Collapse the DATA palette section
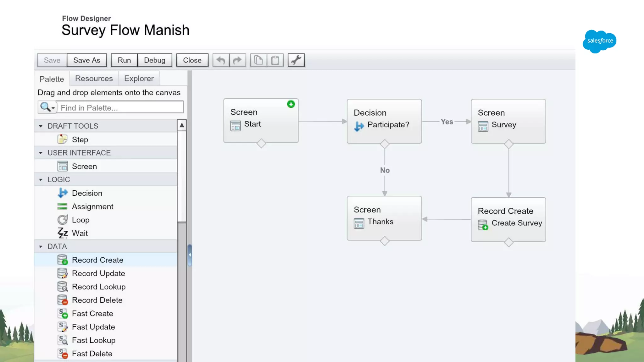Viewport: 644px width, 362px height. click(41, 247)
